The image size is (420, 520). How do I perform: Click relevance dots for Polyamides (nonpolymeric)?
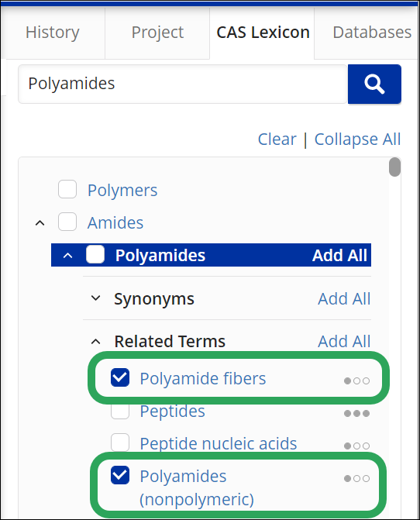point(356,478)
